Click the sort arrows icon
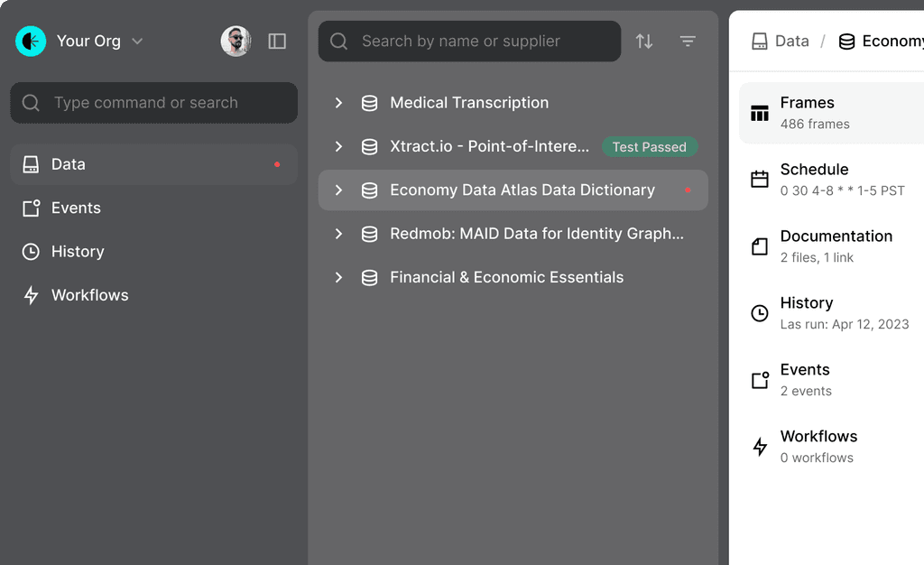The height and width of the screenshot is (565, 924). (x=644, y=42)
